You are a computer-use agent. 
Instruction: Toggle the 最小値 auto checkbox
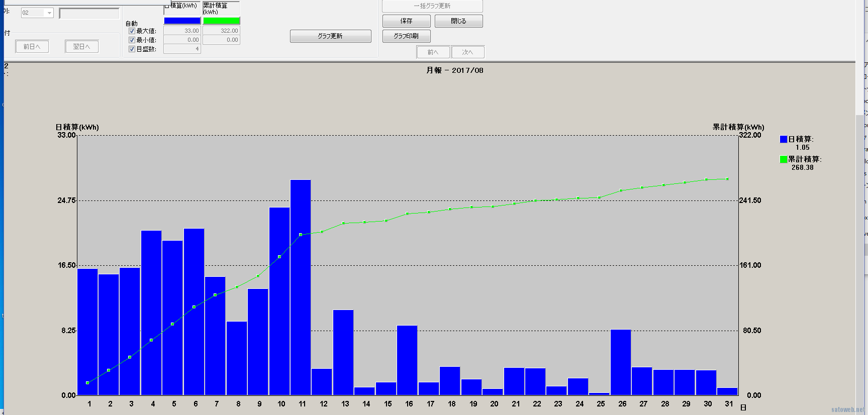click(x=132, y=40)
